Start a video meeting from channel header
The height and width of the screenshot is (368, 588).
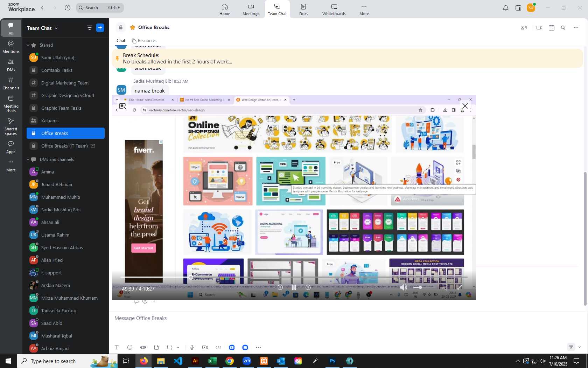click(539, 28)
